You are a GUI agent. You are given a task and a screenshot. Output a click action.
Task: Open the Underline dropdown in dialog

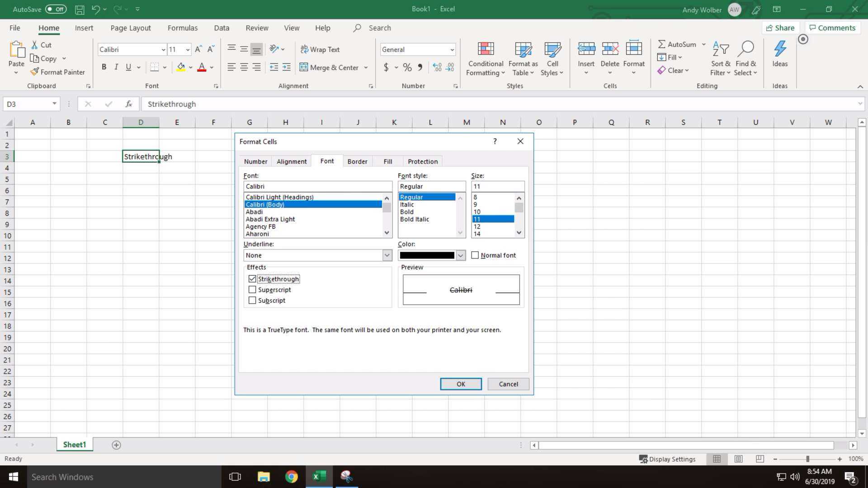pyautogui.click(x=387, y=255)
